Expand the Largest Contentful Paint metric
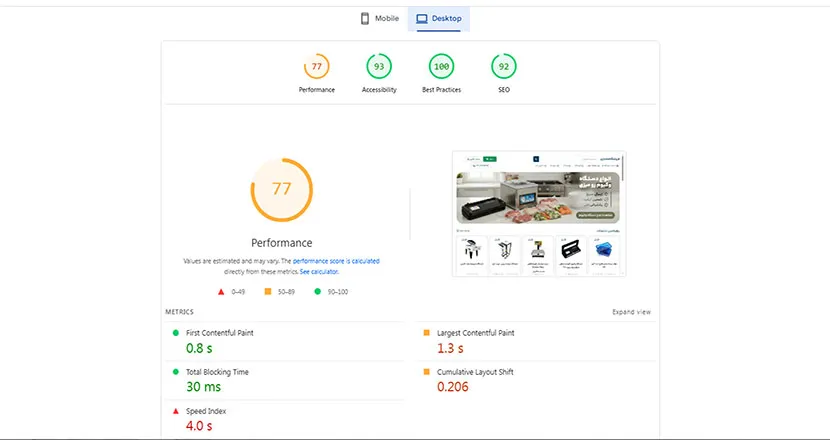830x440 pixels. point(475,332)
